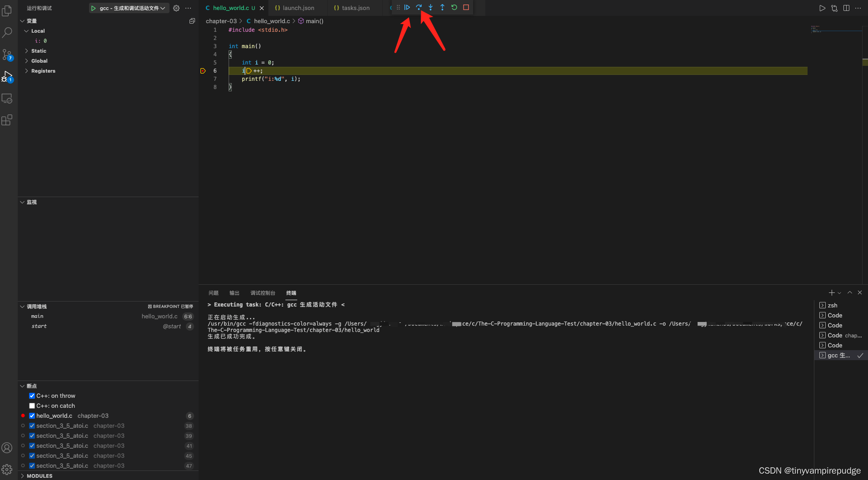The height and width of the screenshot is (480, 868).
Task: Open changes icon in editor title bar
Action: (834, 8)
